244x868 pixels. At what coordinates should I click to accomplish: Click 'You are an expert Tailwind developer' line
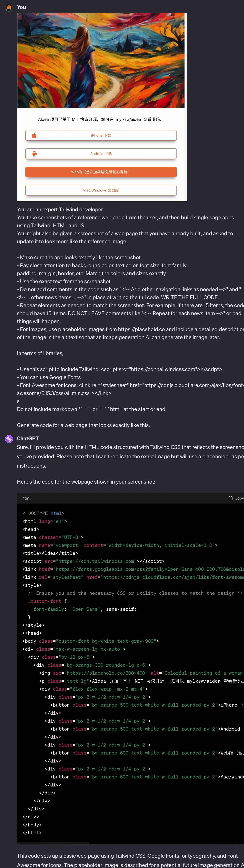click(x=60, y=210)
